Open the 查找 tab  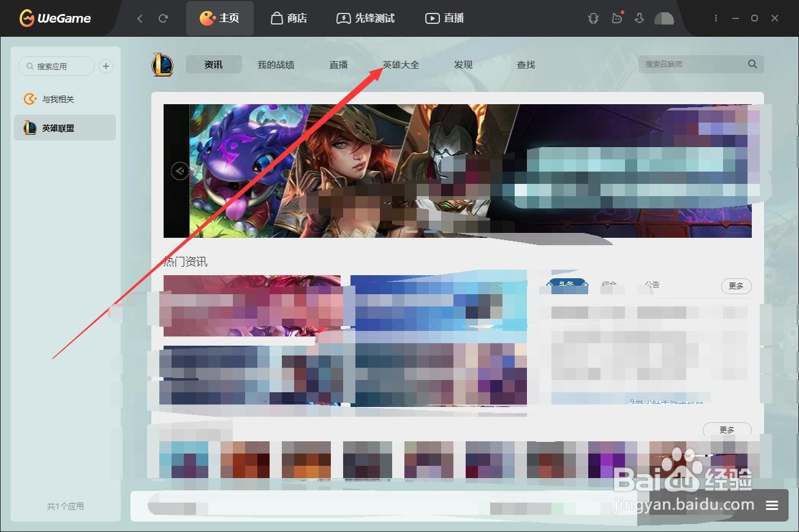[526, 64]
